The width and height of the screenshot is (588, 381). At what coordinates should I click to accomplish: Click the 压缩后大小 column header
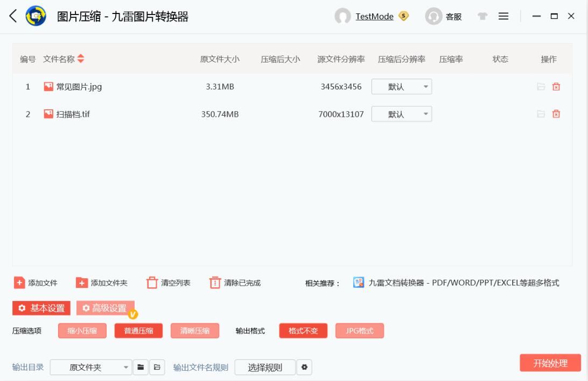pos(280,59)
